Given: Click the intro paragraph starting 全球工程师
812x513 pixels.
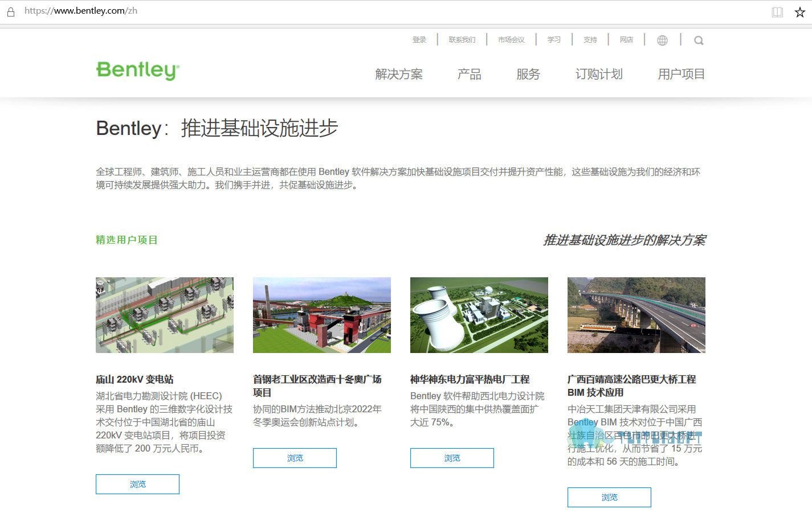Looking at the screenshot, I should click(398, 178).
